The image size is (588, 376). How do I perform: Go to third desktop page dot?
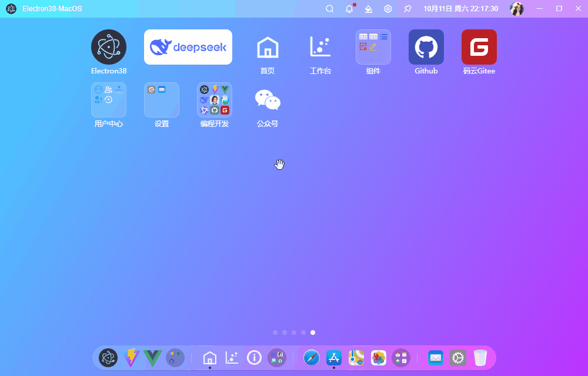[294, 333]
